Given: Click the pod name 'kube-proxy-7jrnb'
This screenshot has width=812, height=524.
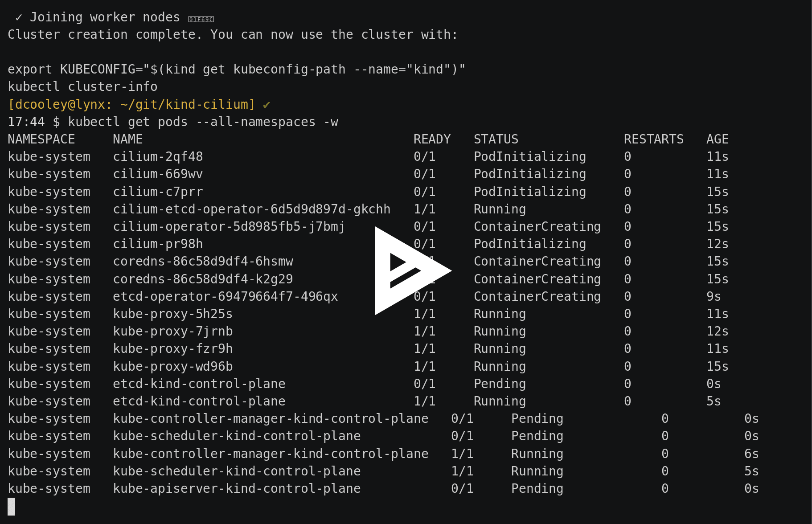Looking at the screenshot, I should (173, 332).
